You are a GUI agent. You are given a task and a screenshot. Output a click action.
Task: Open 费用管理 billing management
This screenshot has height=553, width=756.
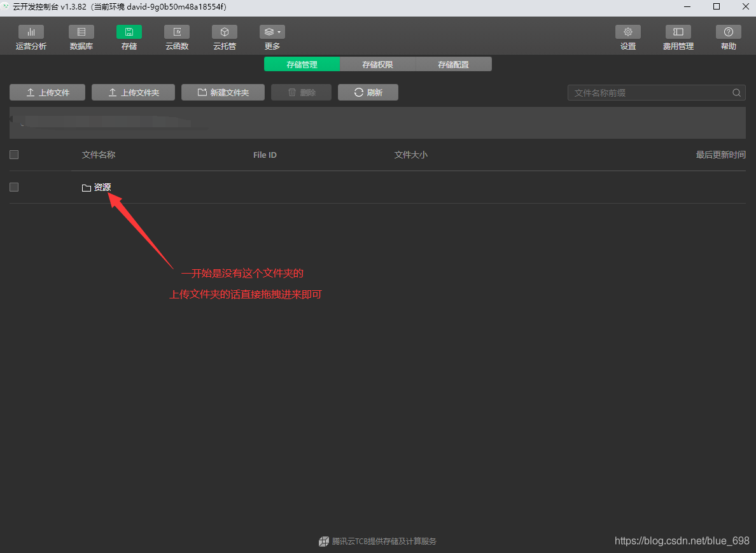(678, 38)
